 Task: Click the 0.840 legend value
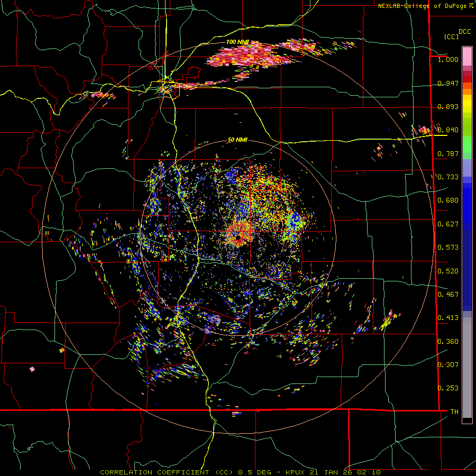pyautogui.click(x=448, y=130)
